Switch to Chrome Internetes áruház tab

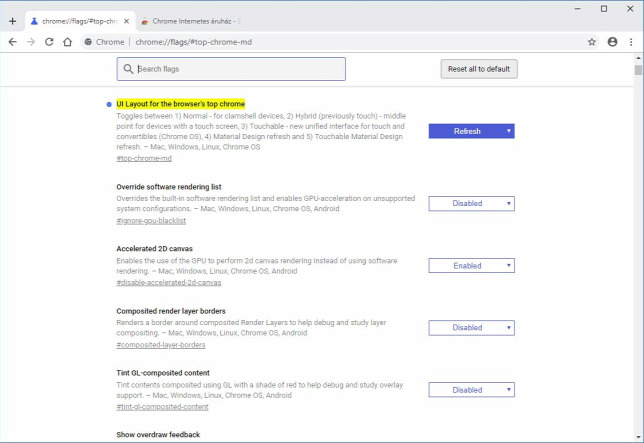tap(190, 21)
